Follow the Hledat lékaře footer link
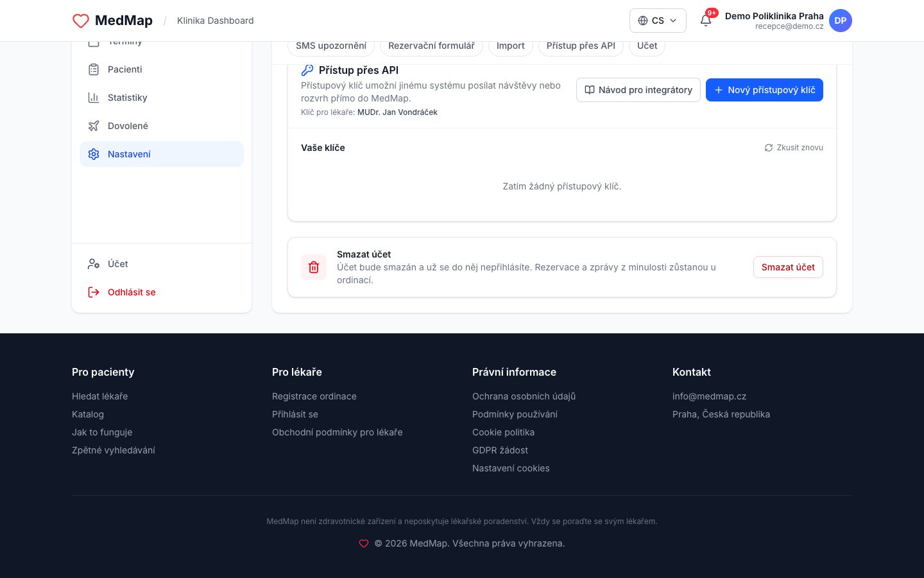 click(100, 396)
